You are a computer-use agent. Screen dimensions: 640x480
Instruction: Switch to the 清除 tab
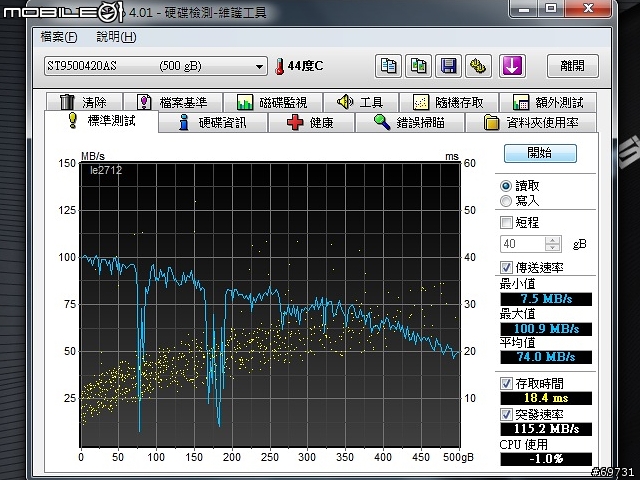click(x=84, y=102)
